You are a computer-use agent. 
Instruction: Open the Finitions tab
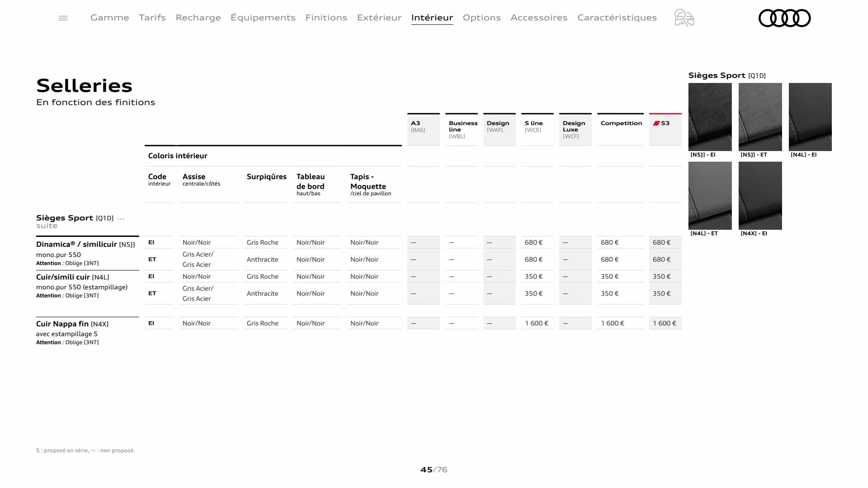pyautogui.click(x=326, y=17)
